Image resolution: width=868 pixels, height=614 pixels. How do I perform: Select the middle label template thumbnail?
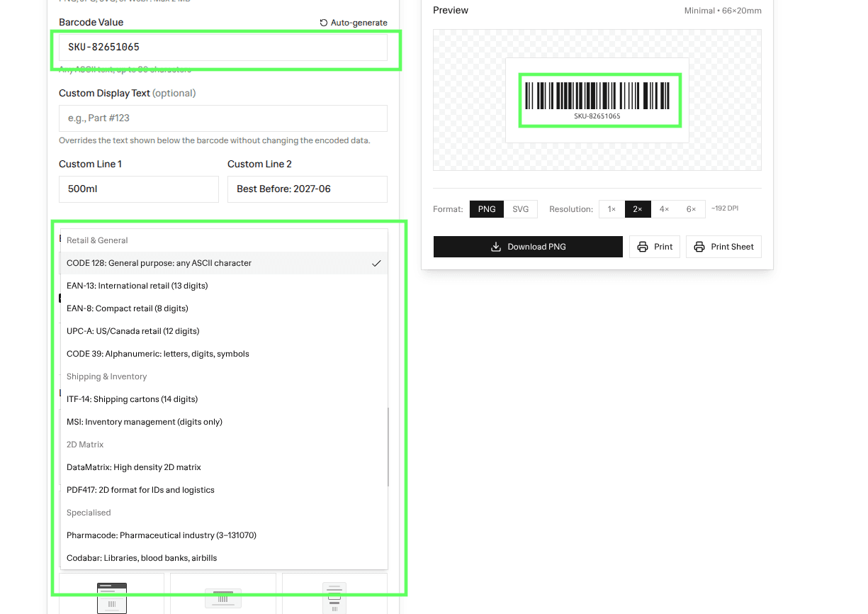click(x=223, y=594)
